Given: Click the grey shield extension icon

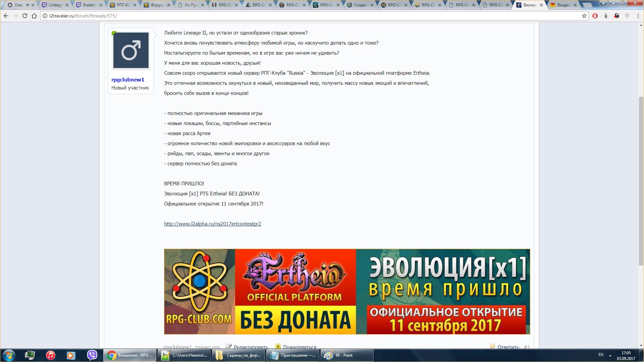Looking at the screenshot, I should (627, 16).
